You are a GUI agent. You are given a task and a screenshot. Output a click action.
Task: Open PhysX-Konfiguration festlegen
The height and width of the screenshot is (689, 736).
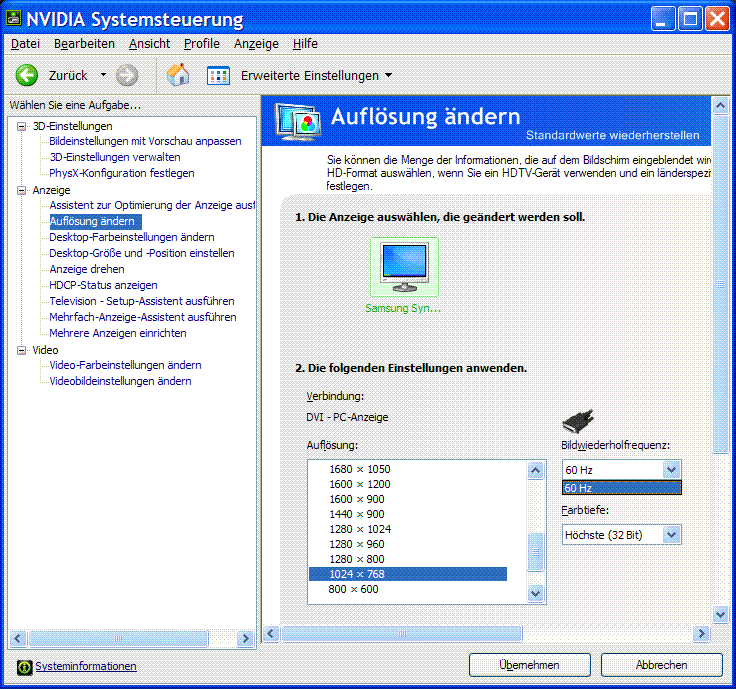tap(122, 173)
